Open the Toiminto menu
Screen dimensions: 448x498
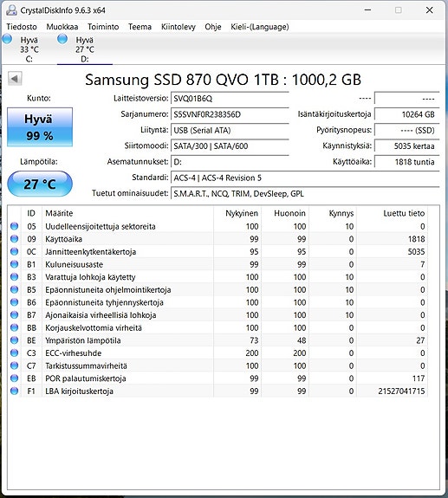click(x=103, y=27)
